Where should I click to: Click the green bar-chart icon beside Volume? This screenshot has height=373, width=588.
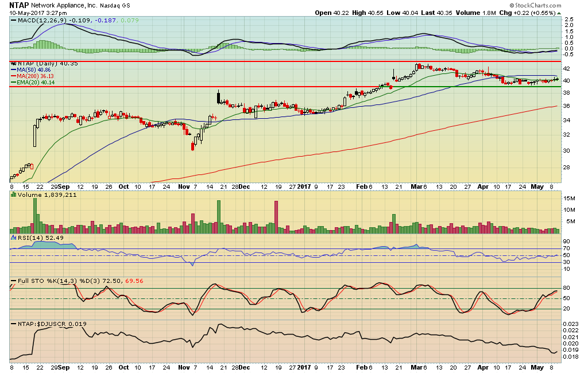14,195
